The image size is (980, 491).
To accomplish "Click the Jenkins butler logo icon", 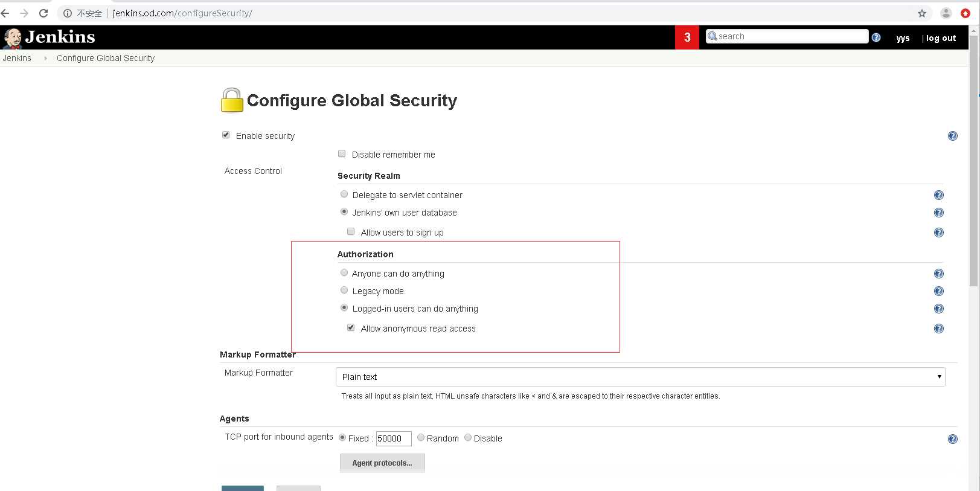I will coord(12,38).
